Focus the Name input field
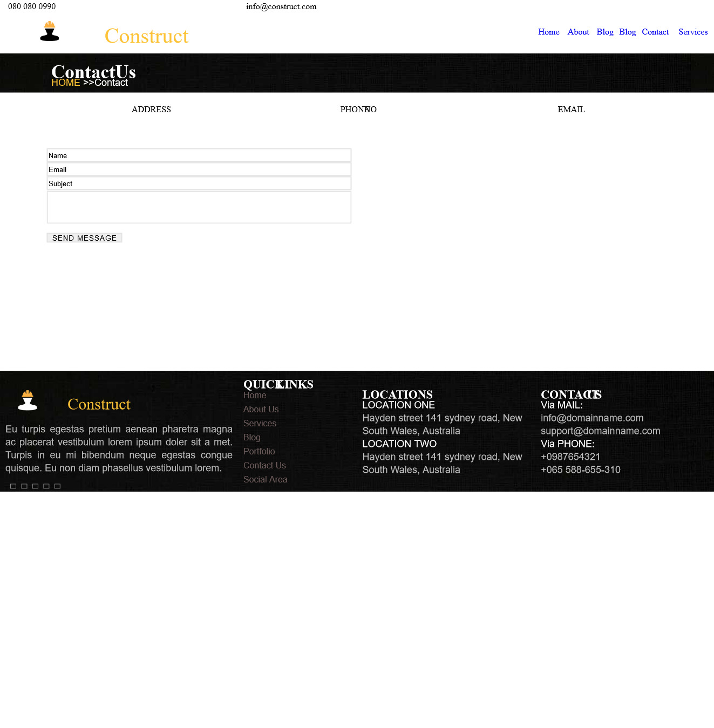The width and height of the screenshot is (714, 728). point(199,155)
